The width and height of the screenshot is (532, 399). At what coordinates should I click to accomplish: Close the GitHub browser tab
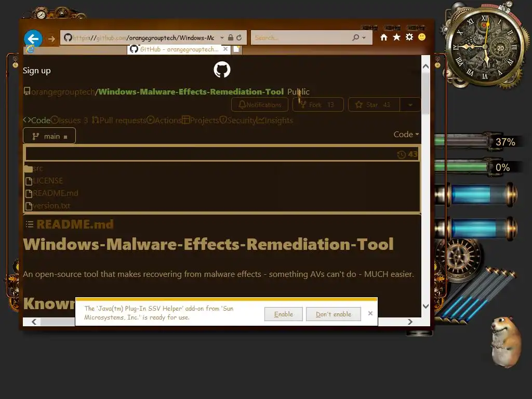[x=225, y=49]
